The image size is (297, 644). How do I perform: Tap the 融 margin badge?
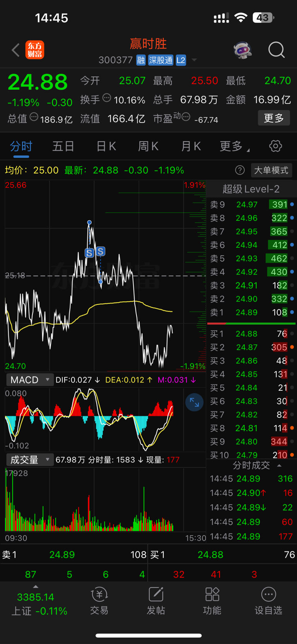coord(141,60)
